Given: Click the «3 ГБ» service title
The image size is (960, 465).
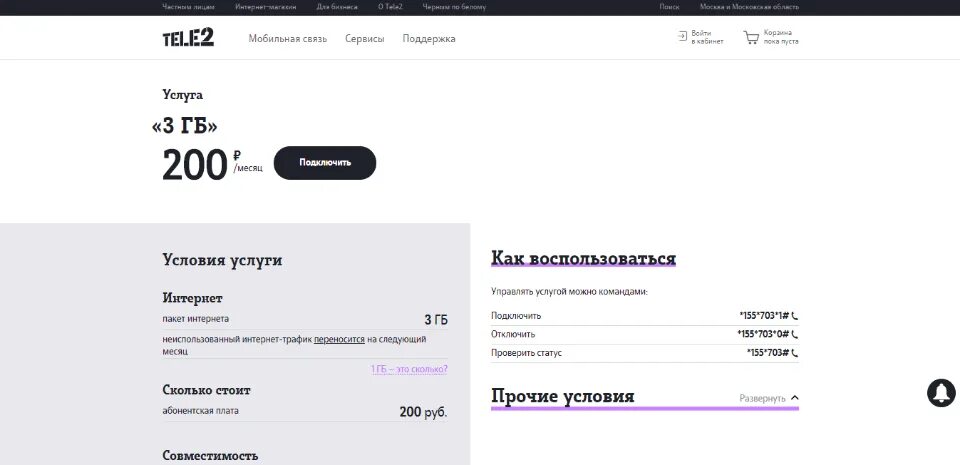Looking at the screenshot, I should 184,126.
